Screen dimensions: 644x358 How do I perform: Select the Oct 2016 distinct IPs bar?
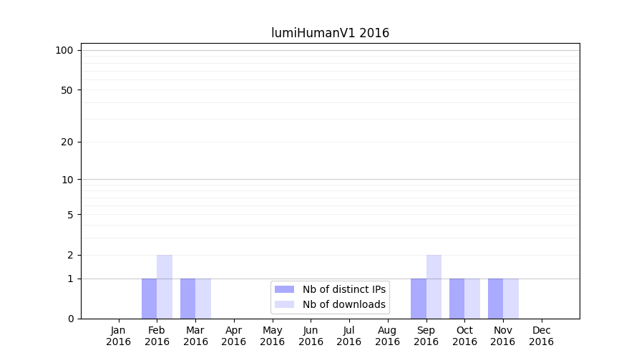click(457, 299)
